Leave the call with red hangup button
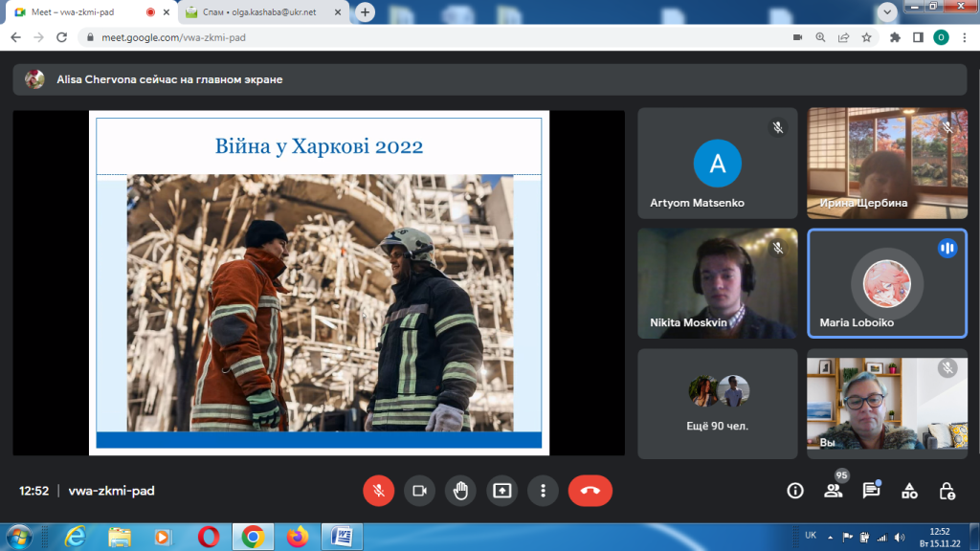Viewport: 980px width, 551px height. (590, 491)
